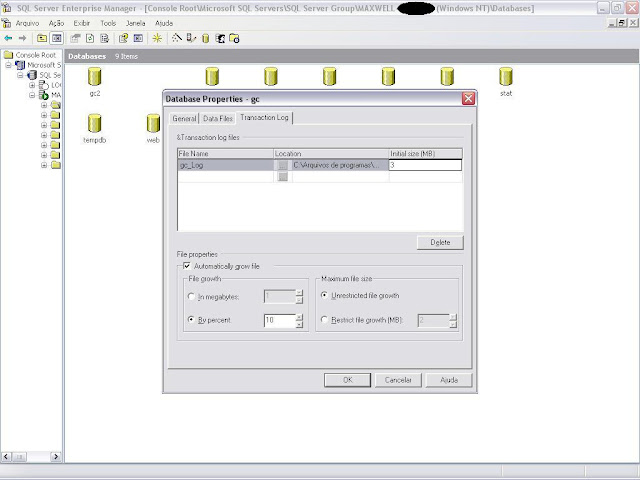Click the Register Server toolbar icon
The height and width of the screenshot is (480, 640).
pyautogui.click(x=191, y=38)
